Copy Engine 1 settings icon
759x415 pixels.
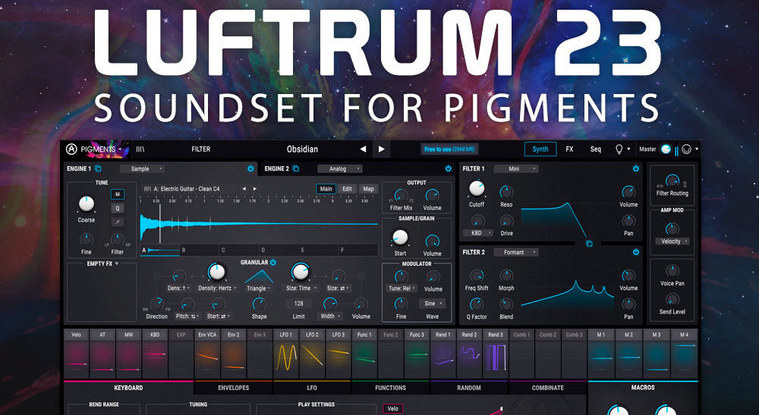coord(98,169)
